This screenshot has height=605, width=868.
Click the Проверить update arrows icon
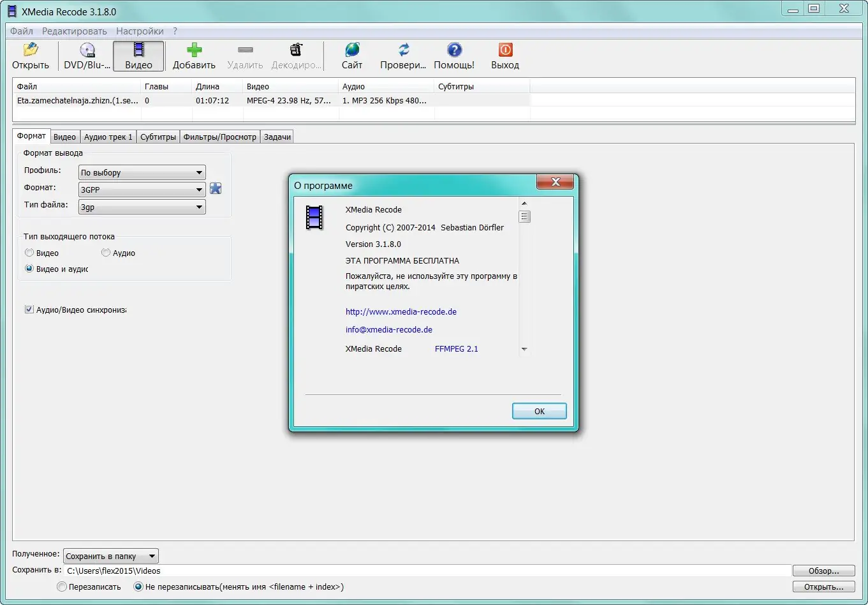click(403, 50)
